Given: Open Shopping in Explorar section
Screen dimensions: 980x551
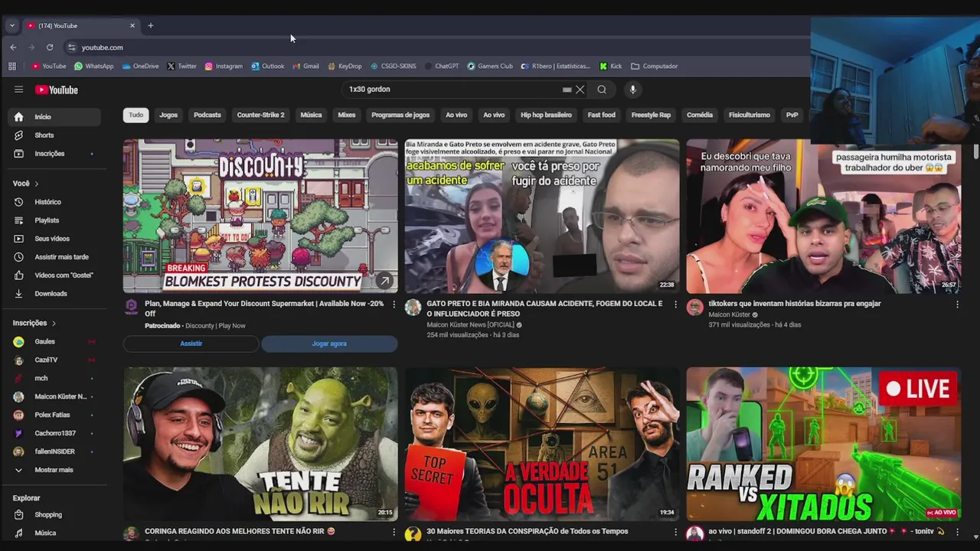Looking at the screenshot, I should [54, 515].
